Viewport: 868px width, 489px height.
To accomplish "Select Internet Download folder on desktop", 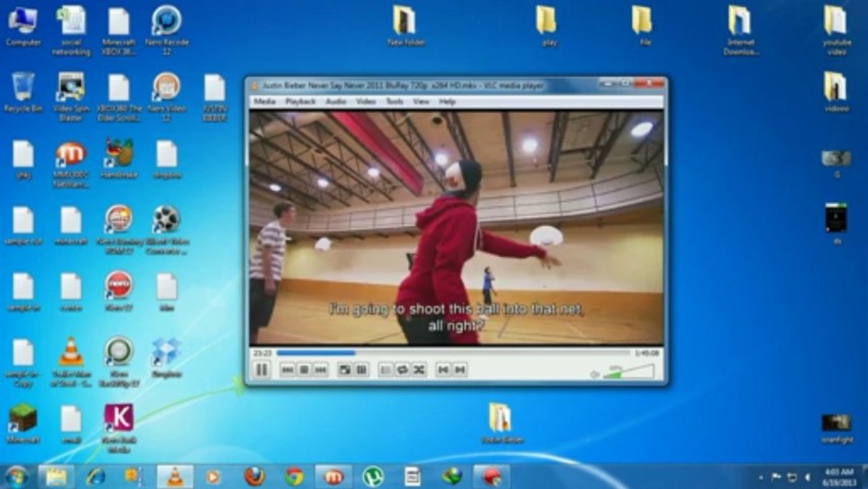I will point(740,30).
